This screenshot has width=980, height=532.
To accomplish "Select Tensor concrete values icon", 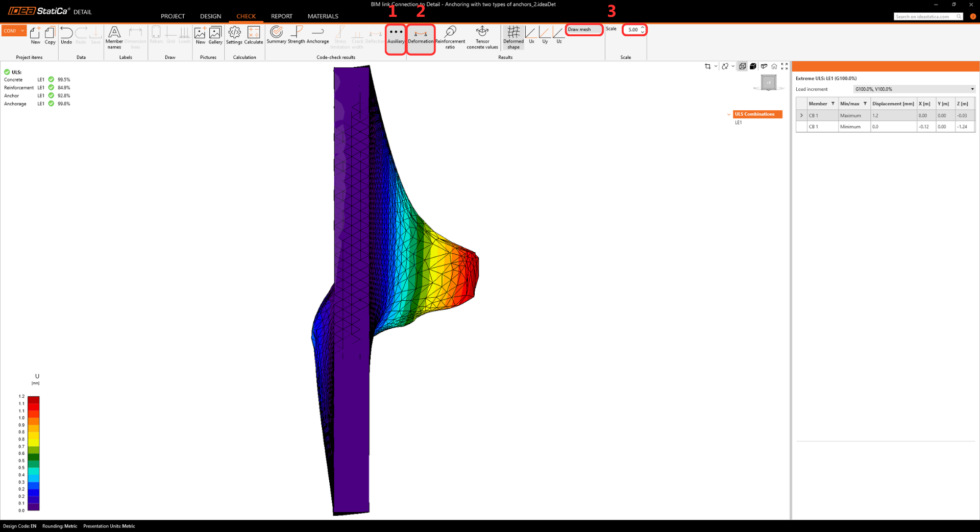I will pos(482,37).
